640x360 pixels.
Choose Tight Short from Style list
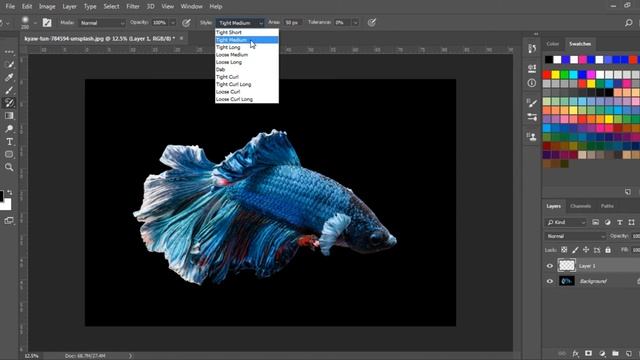[x=247, y=32]
